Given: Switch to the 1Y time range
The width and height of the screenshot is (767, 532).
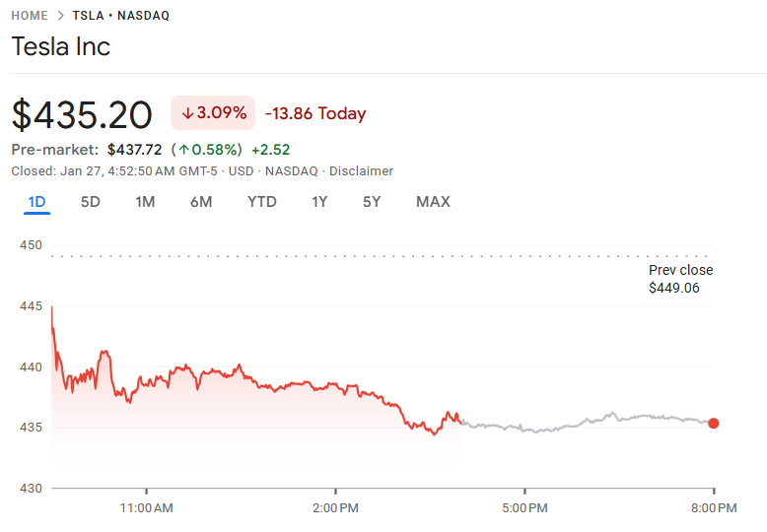Looking at the screenshot, I should point(319,202).
